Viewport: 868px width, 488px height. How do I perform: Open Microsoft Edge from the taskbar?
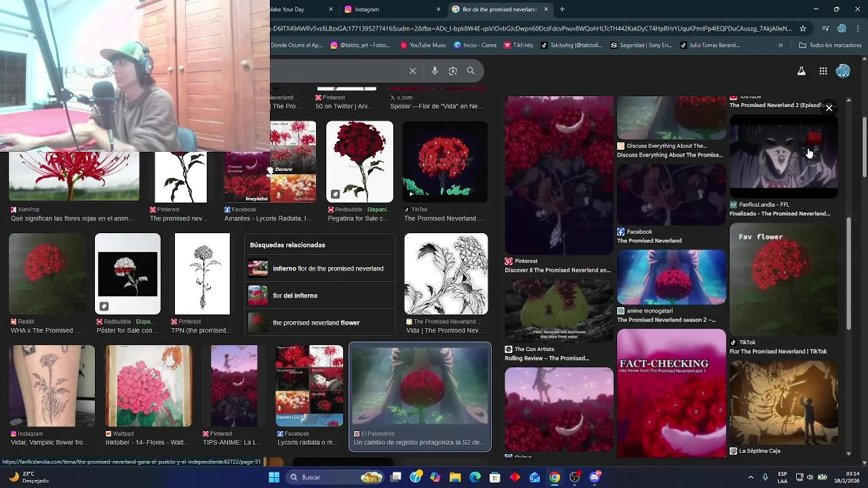[x=475, y=477]
